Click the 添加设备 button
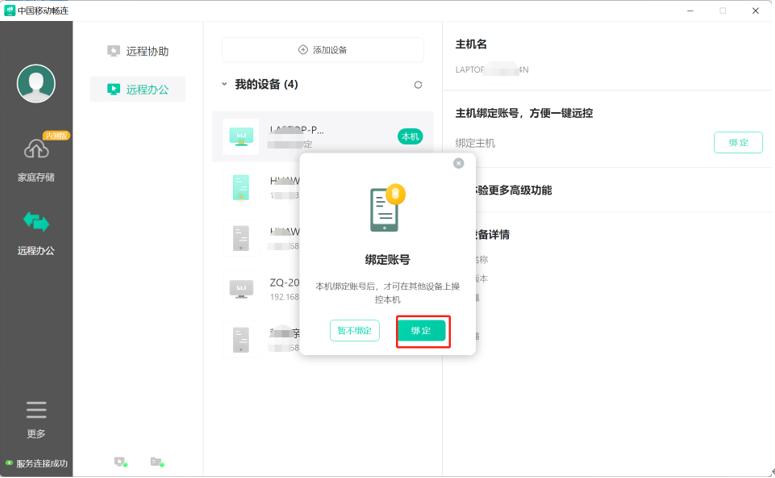775x478 pixels. (x=322, y=50)
